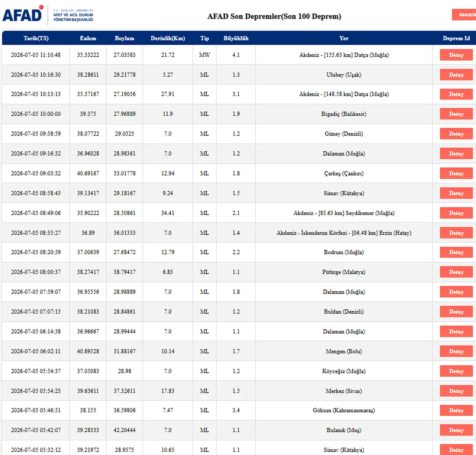
Task: Open the Anasayfa button at top right
Action: pos(464,15)
